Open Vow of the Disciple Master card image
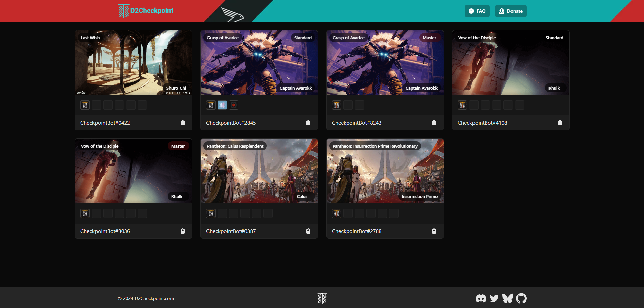 pos(134,171)
